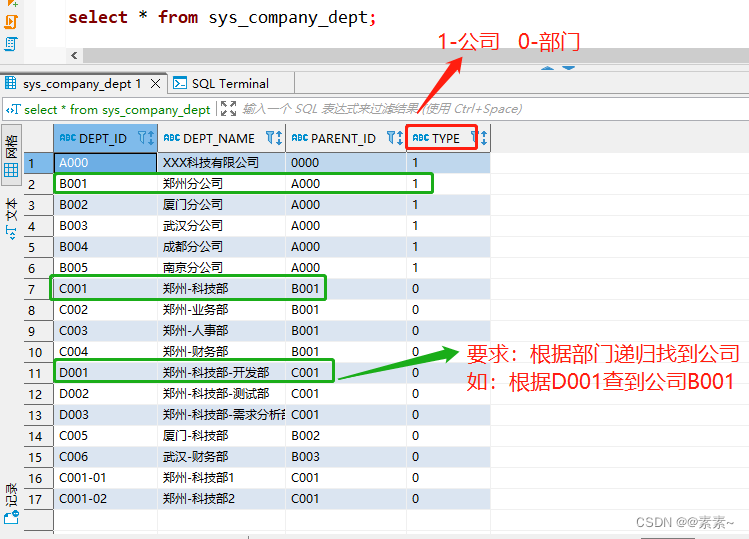Open the record view side button
Viewport: 749px width, 539px height.
click(x=11, y=504)
